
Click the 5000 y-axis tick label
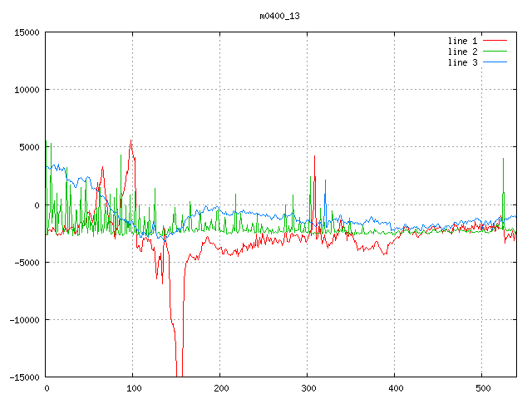[x=28, y=147]
